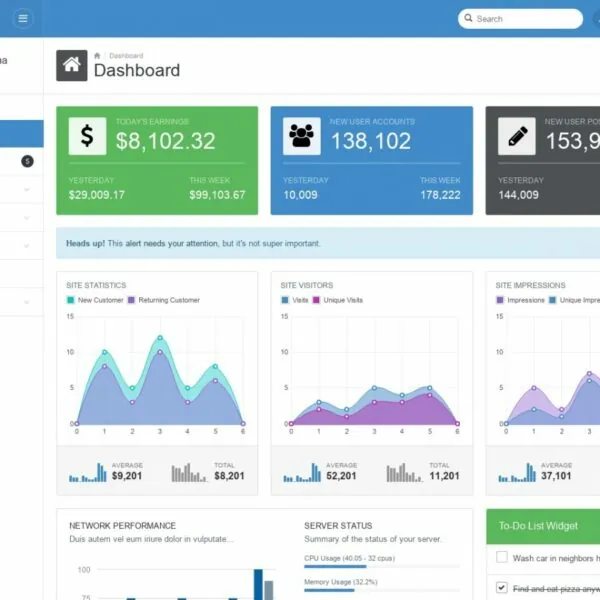
Task: Click the blue sparkline beside Site Impressions average 37,101
Action: (x=517, y=472)
